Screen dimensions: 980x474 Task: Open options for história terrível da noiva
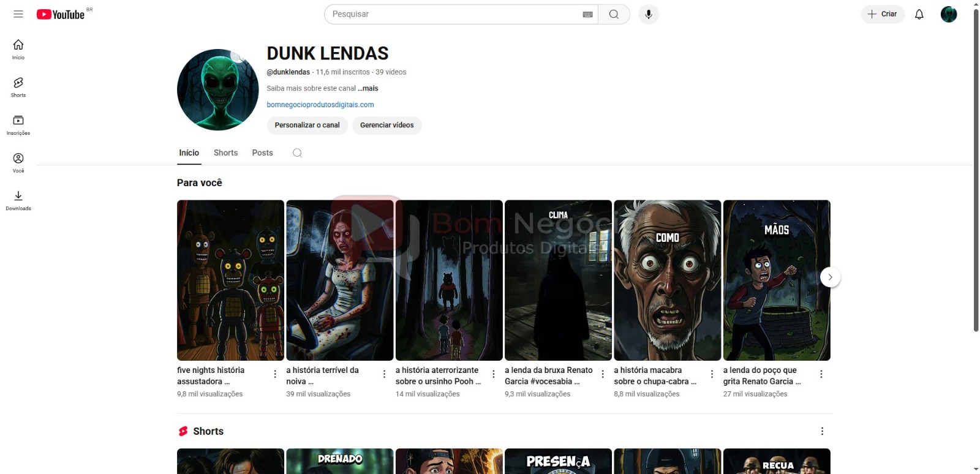click(x=384, y=374)
